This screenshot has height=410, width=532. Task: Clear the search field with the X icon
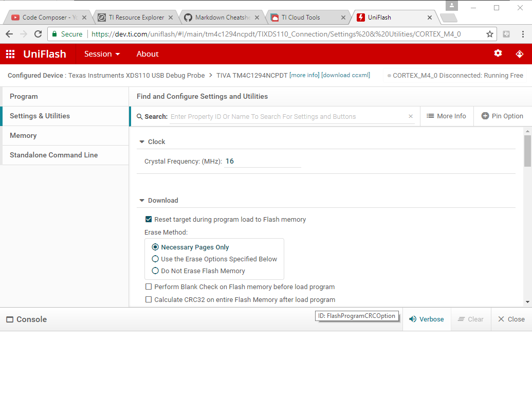[x=411, y=116]
